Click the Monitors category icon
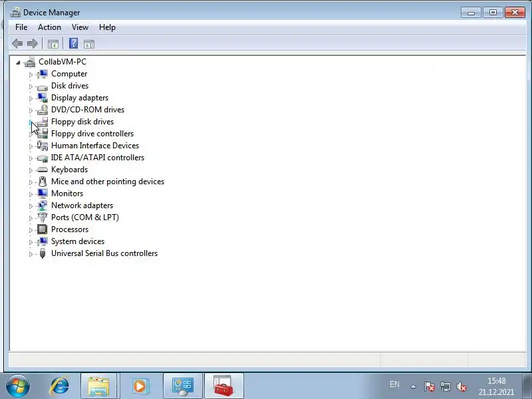 tap(43, 194)
